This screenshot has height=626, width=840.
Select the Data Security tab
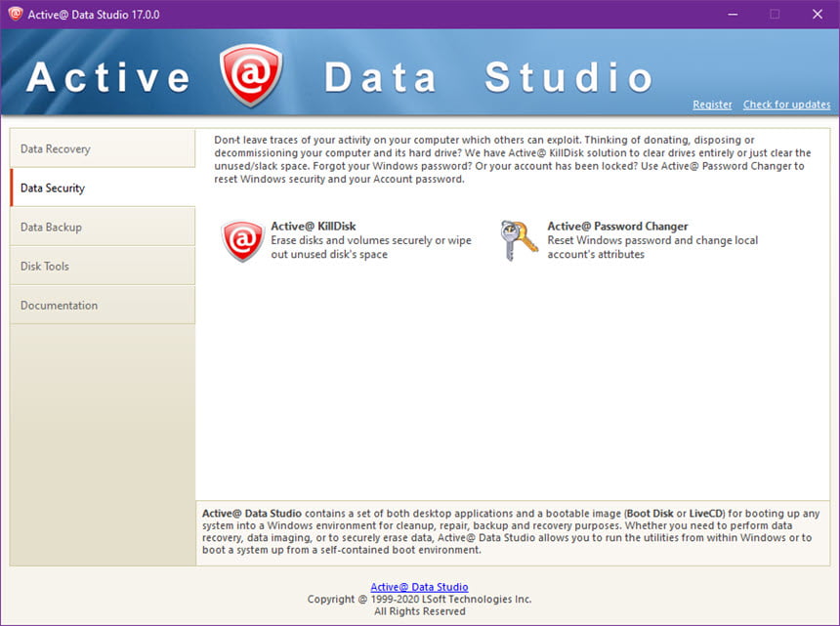pos(103,188)
